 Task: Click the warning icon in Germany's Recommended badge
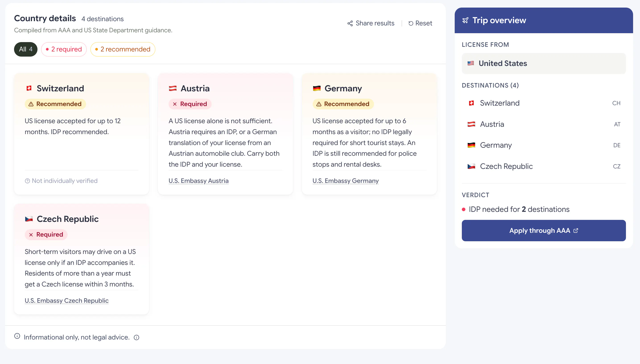click(x=319, y=104)
